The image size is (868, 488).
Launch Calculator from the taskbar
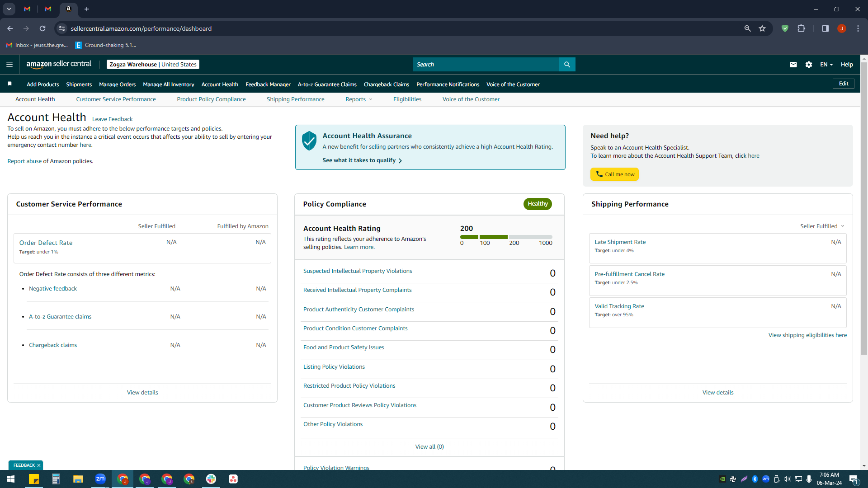[56, 479]
